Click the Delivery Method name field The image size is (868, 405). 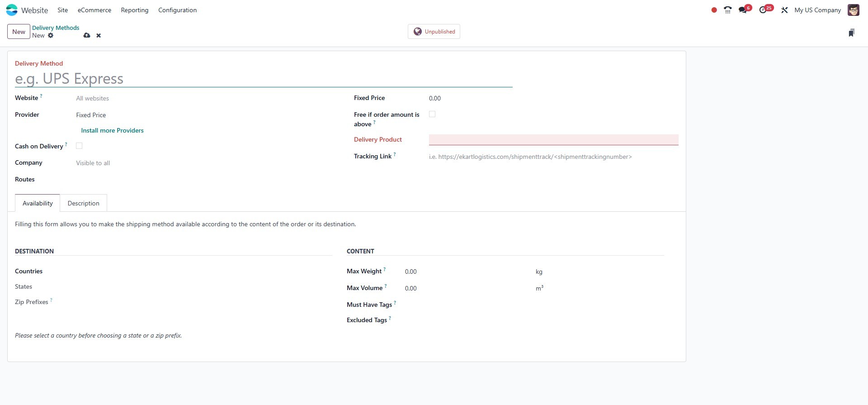263,79
